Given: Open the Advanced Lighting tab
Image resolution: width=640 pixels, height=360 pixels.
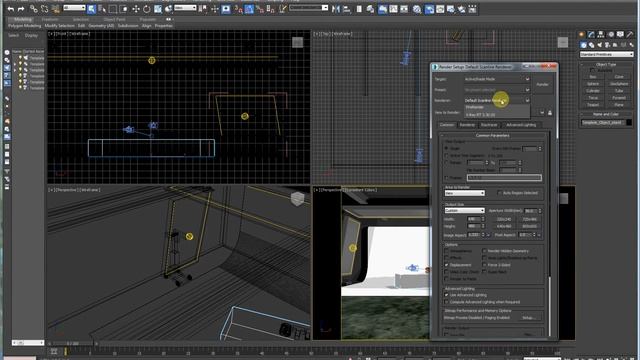Looking at the screenshot, I should pyautogui.click(x=521, y=125).
